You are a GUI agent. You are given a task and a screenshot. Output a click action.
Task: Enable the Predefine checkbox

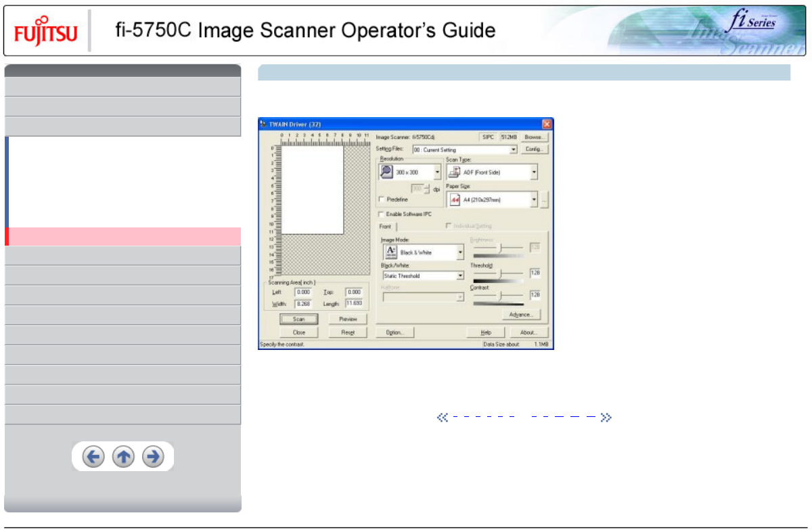pyautogui.click(x=382, y=200)
